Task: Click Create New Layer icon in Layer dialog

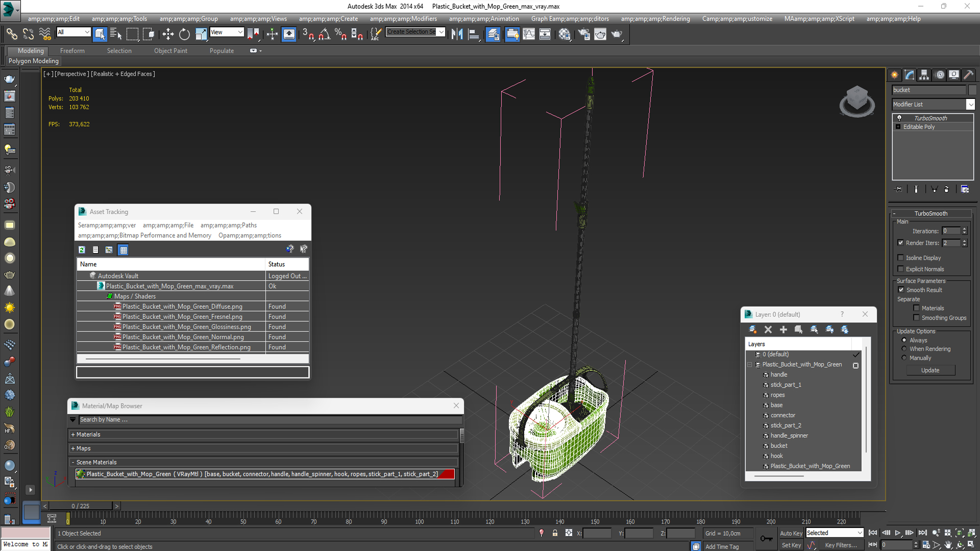Action: point(752,330)
